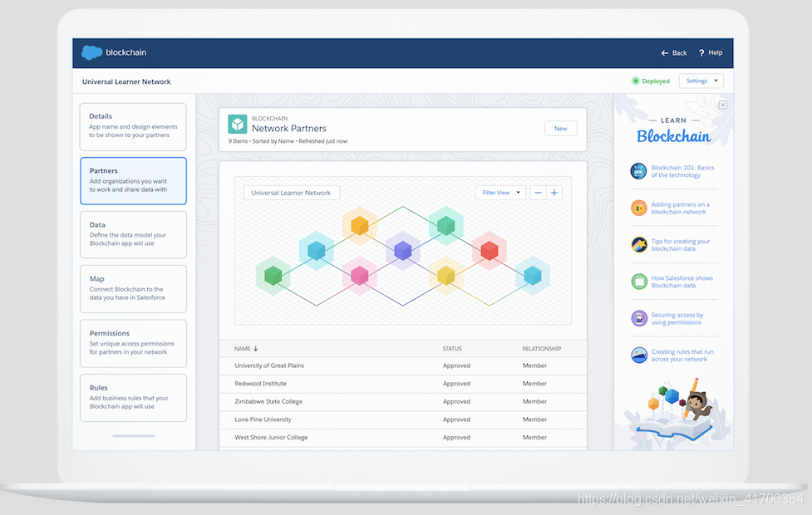Screen dimensions: 812x515
Task: Select University of Great Plains row
Action: tap(403, 365)
